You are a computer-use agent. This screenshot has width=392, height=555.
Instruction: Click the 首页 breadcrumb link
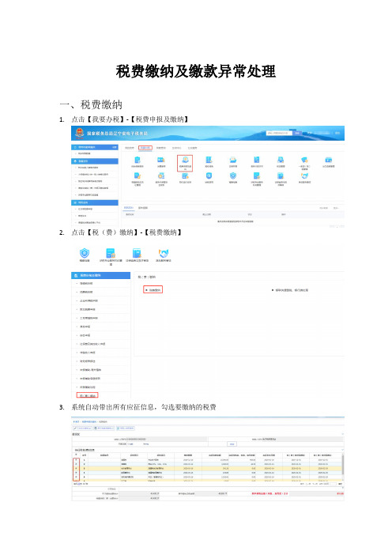tap(76, 422)
